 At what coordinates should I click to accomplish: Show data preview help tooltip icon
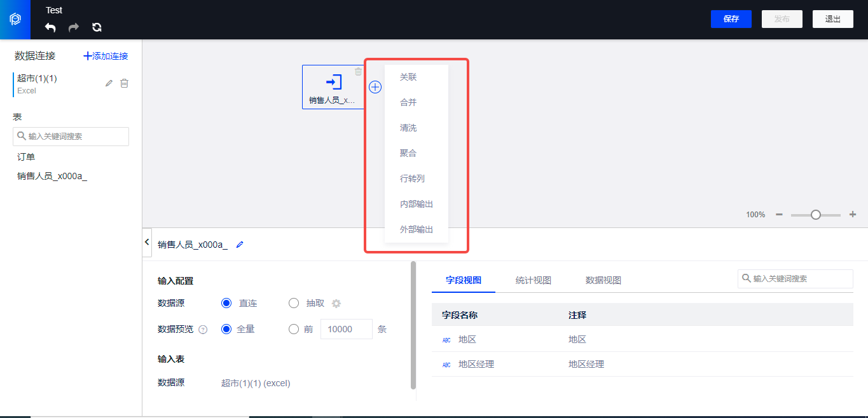coord(203,330)
